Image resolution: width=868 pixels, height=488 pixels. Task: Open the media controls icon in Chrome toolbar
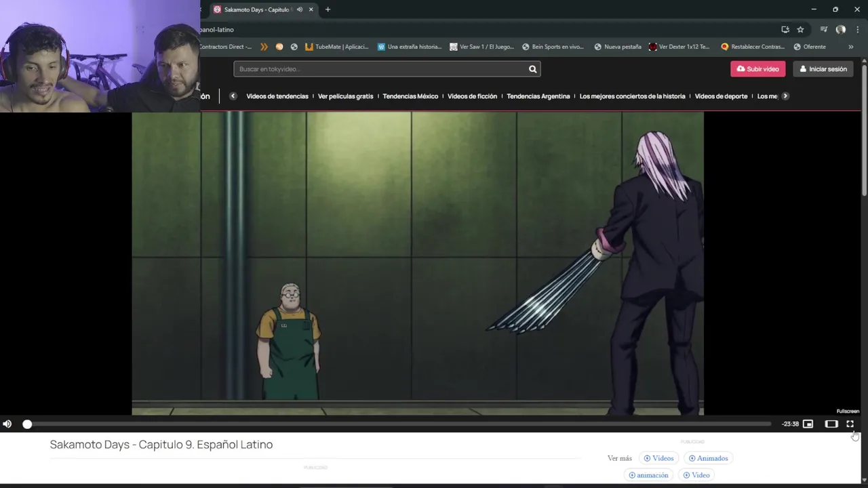coord(824,30)
